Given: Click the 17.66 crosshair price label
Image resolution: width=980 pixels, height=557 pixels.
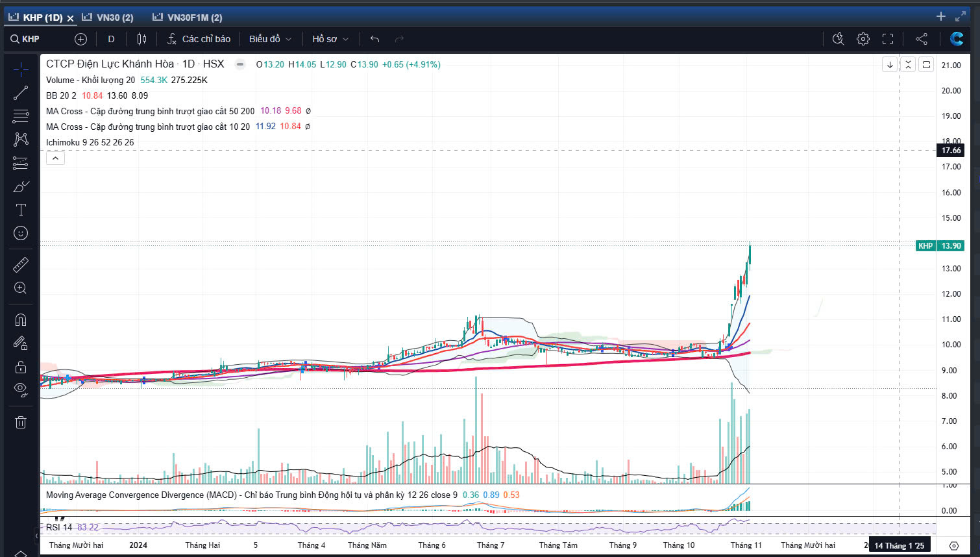Looking at the screenshot, I should 951,151.
